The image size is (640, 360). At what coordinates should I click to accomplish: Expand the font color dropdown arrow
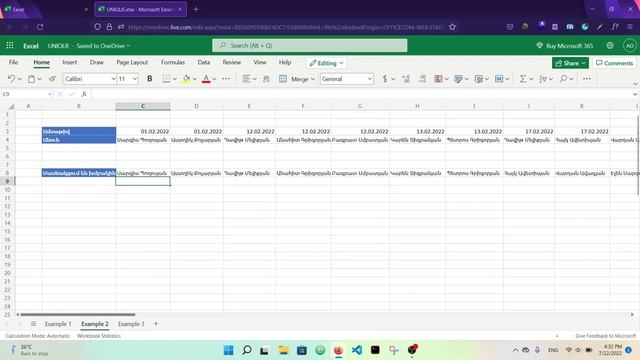(214, 79)
